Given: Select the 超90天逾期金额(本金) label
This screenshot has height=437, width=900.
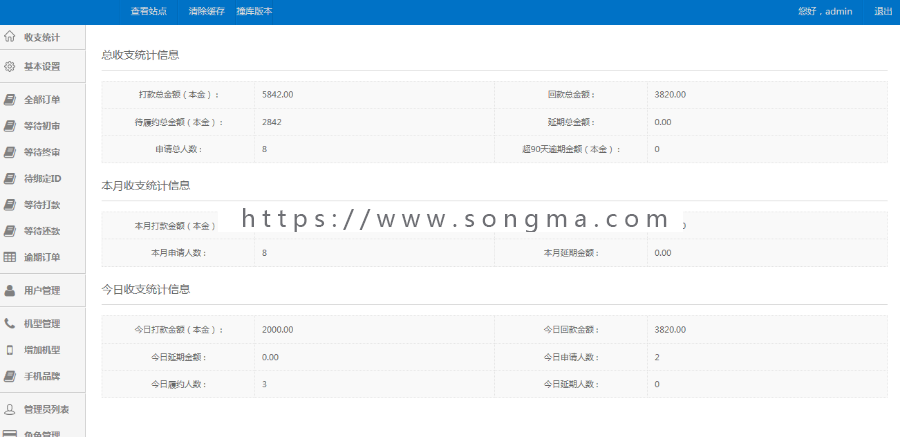Looking at the screenshot, I should coord(571,149).
